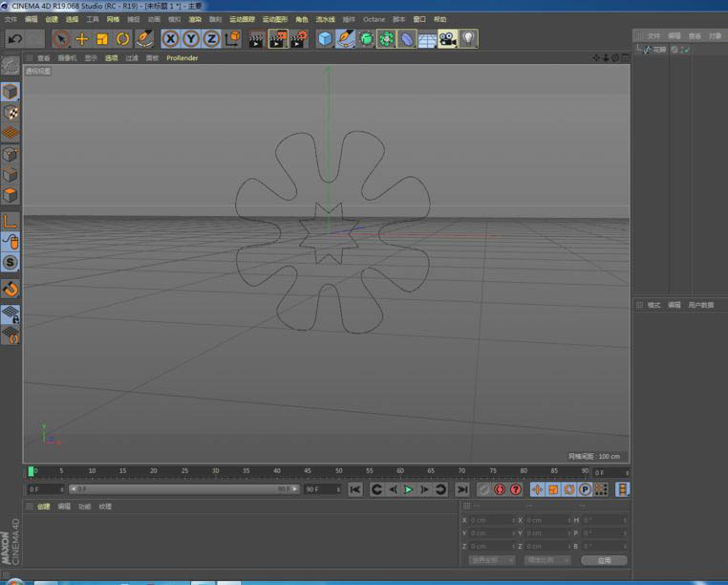Toggle the X axis lock
728x585 pixels.
tap(171, 38)
